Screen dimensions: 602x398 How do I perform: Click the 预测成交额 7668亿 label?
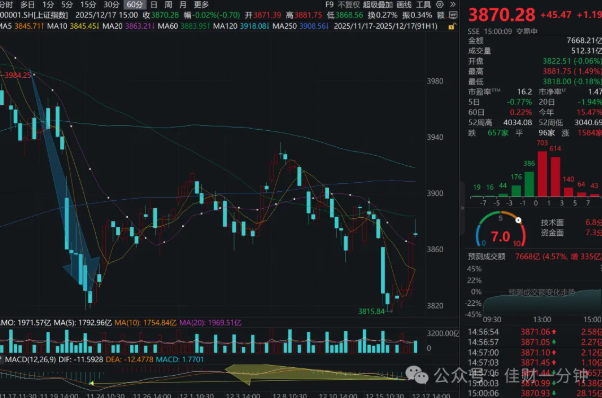point(535,256)
